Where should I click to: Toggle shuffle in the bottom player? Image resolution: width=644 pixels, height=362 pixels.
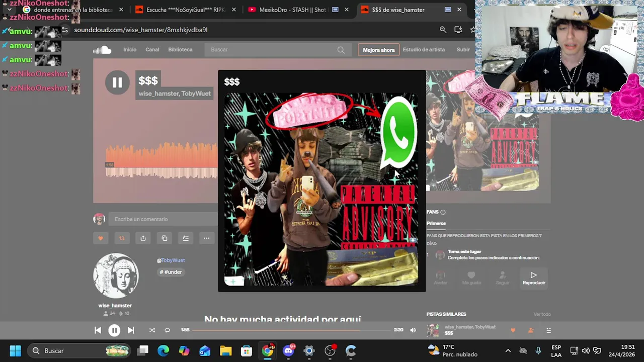[152, 330]
